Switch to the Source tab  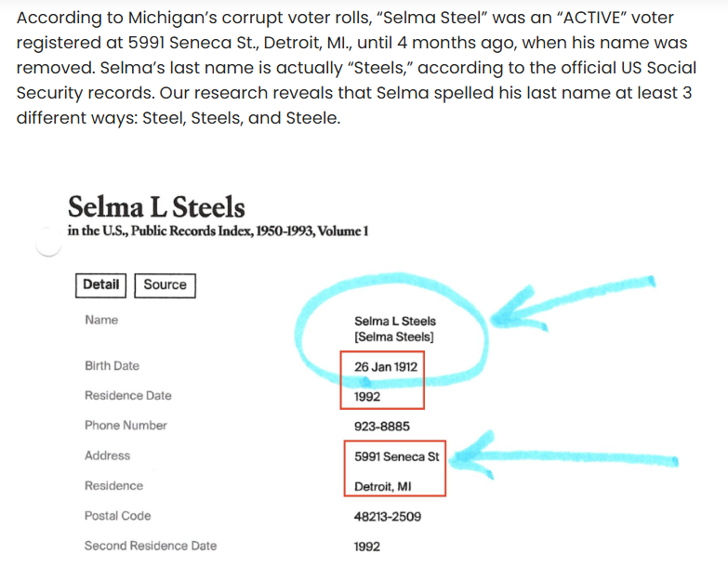165,285
